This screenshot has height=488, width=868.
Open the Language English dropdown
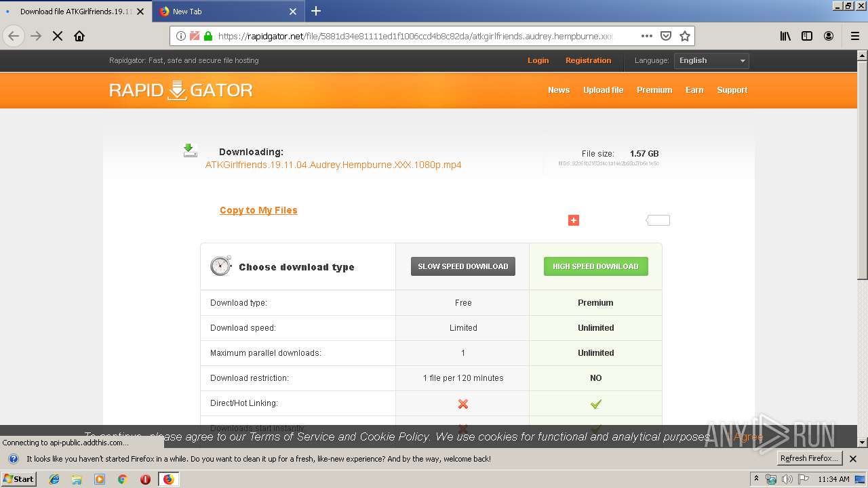[x=711, y=60]
